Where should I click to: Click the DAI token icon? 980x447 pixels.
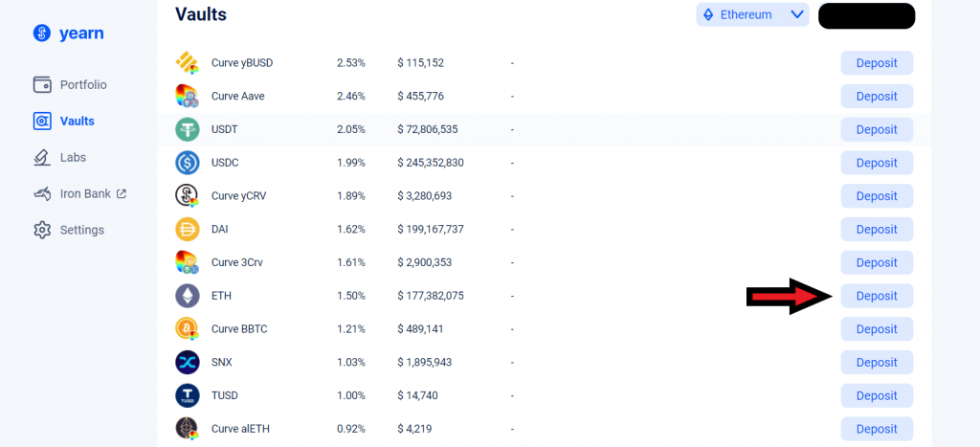coord(187,230)
